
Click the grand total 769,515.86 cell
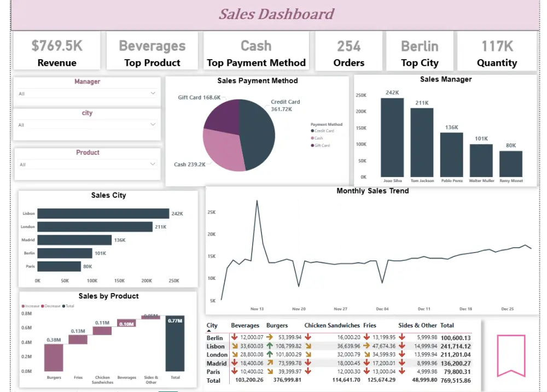coord(456,381)
